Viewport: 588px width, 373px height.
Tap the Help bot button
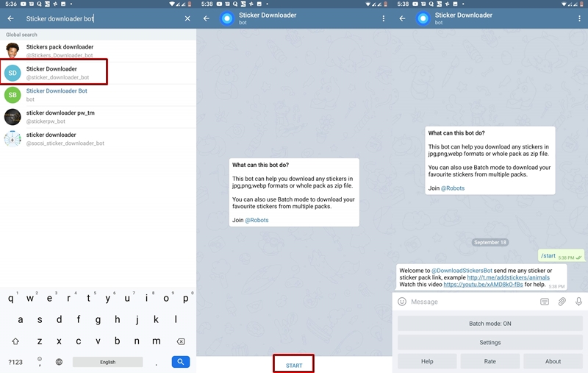coord(427,361)
